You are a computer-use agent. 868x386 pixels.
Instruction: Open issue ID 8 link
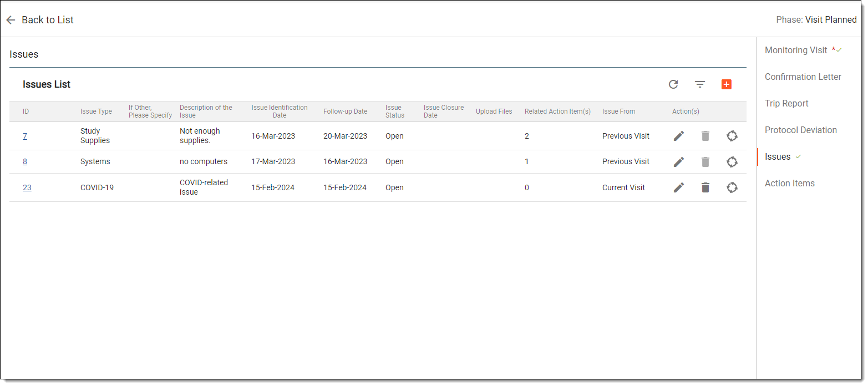[x=25, y=161]
